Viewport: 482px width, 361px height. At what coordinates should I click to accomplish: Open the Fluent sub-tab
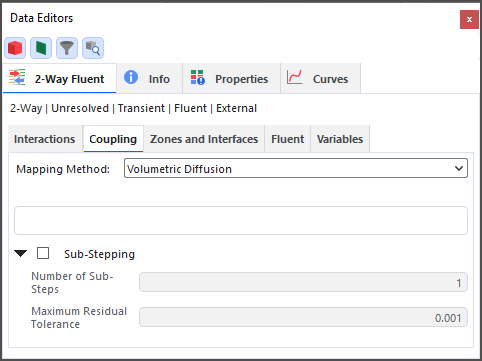pyautogui.click(x=288, y=139)
